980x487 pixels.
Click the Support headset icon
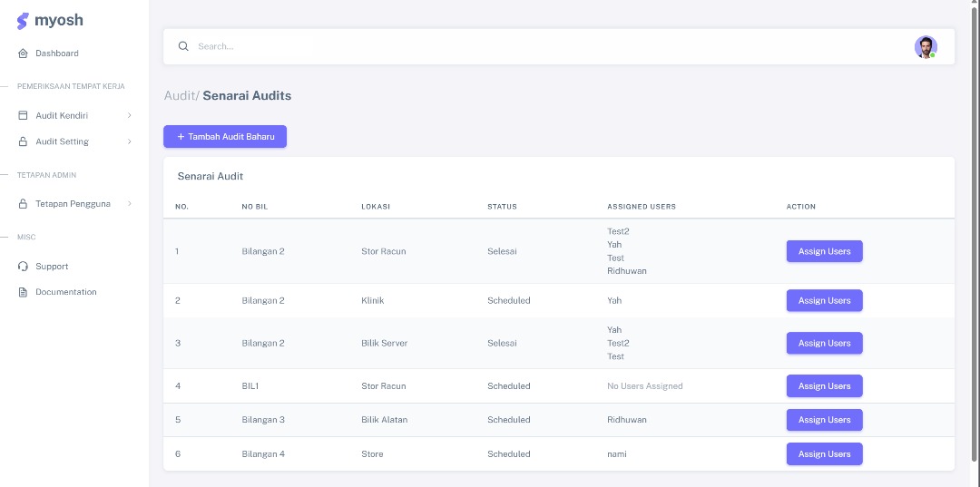(24, 267)
